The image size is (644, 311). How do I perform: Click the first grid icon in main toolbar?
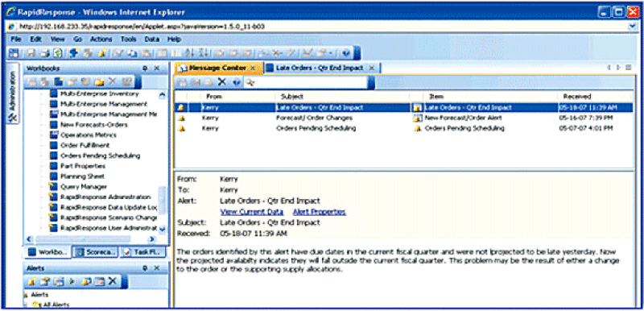click(14, 53)
